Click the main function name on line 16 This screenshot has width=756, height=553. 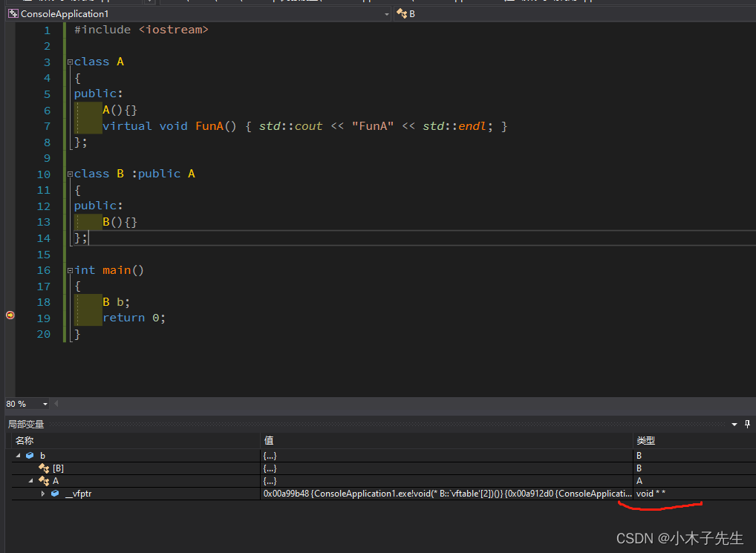[x=117, y=270]
